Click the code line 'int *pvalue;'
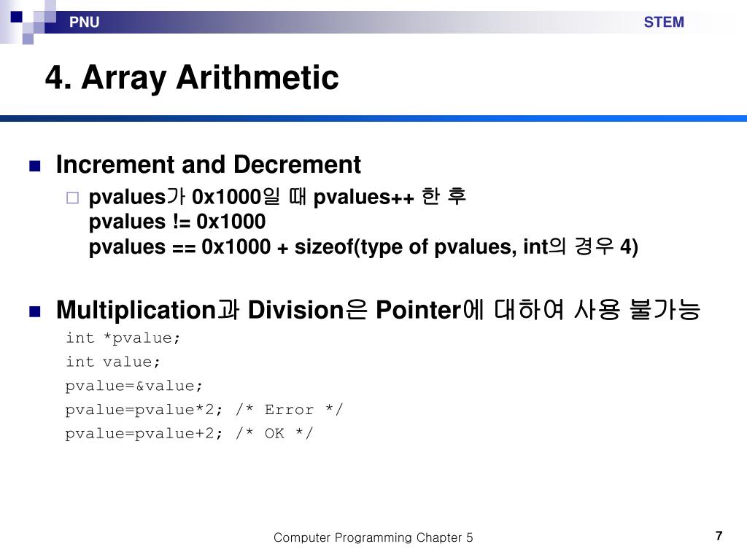747x560 pixels. (123, 338)
